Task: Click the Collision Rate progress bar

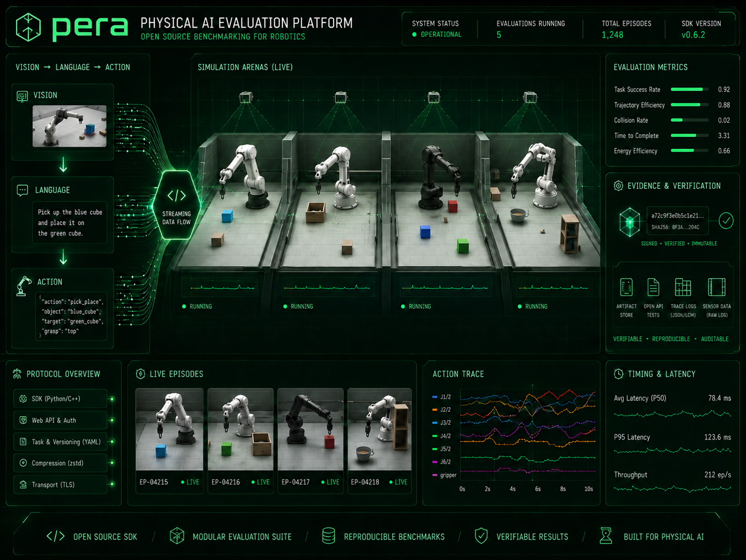Action: click(690, 121)
